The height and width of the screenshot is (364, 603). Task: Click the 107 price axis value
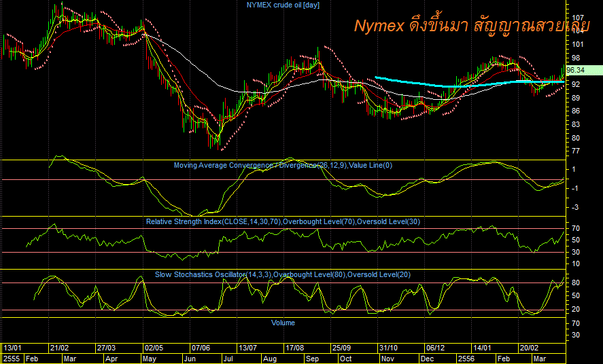pyautogui.click(x=578, y=18)
